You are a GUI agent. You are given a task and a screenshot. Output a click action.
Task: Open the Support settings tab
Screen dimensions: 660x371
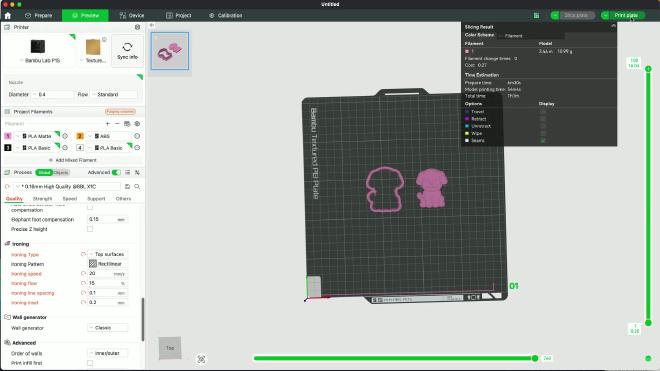(96, 198)
